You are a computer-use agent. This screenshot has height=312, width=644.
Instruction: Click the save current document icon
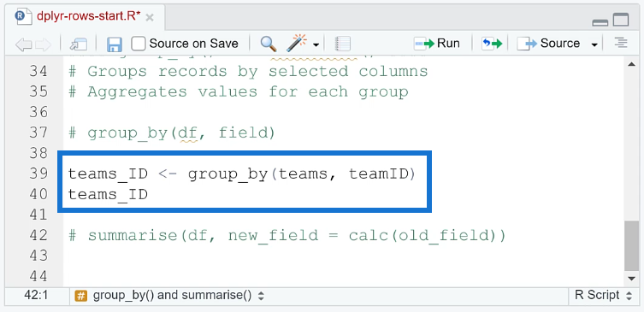pos(115,44)
